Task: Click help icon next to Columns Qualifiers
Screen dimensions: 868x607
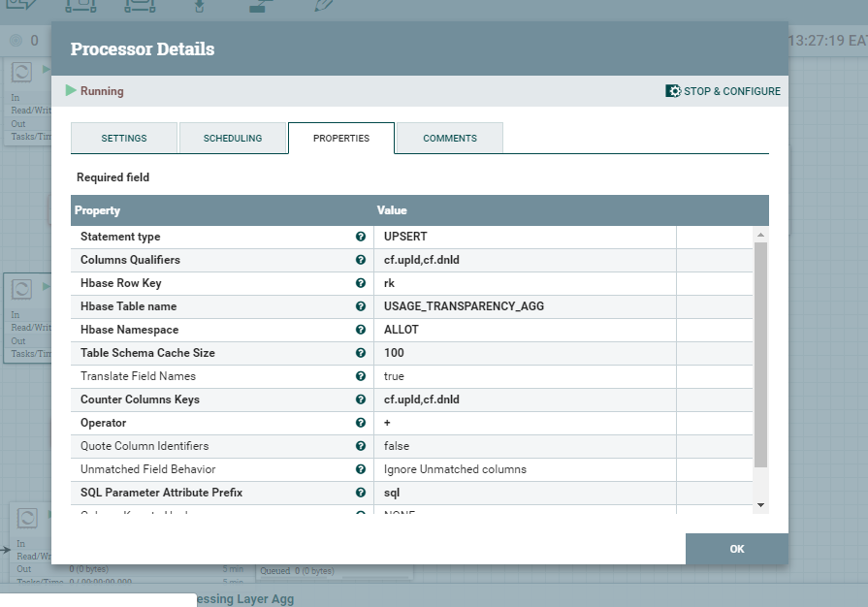Action: (x=361, y=260)
